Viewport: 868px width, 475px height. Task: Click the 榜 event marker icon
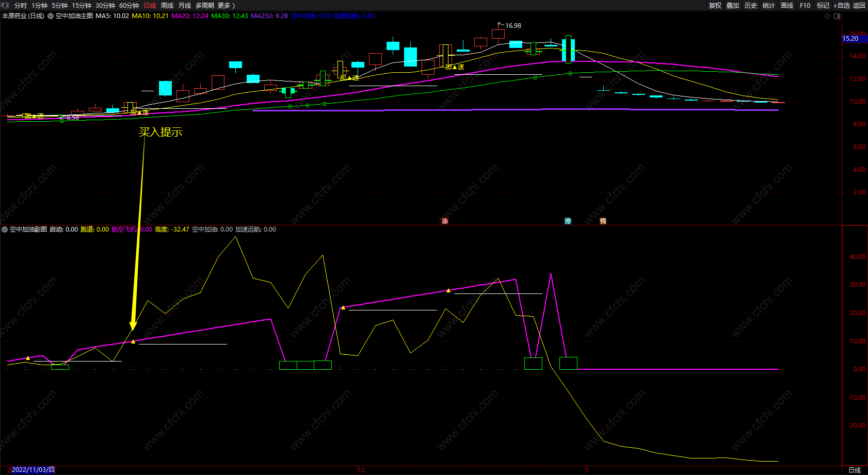pyautogui.click(x=603, y=221)
